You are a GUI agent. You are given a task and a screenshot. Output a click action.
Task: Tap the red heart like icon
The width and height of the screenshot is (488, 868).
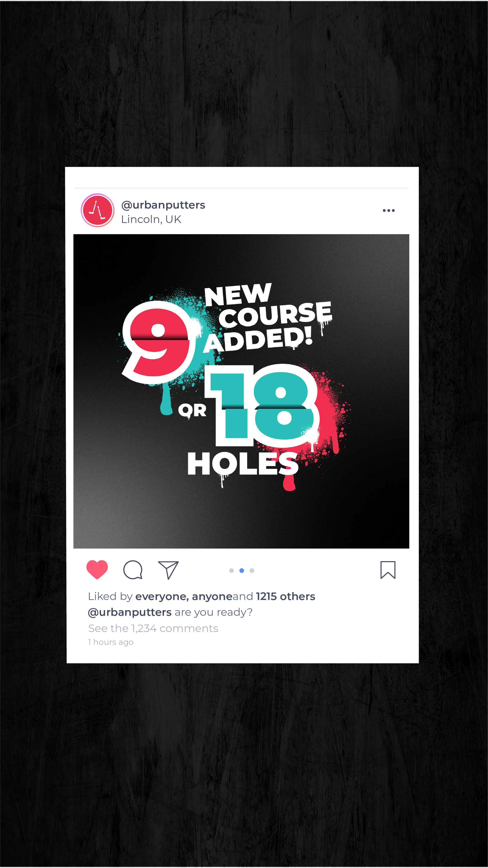tap(97, 569)
